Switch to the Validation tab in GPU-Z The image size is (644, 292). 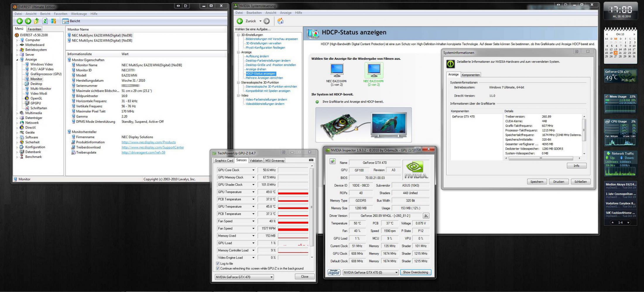pyautogui.click(x=256, y=160)
